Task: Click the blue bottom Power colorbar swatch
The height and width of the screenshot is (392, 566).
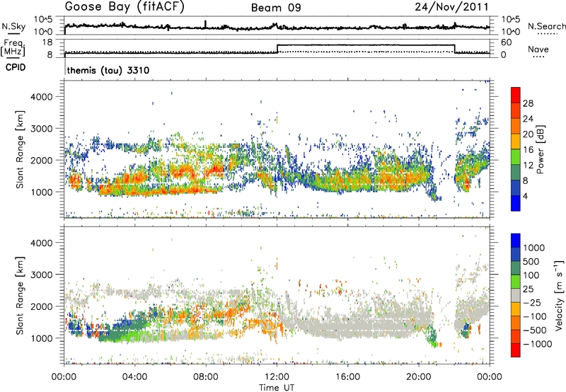Action: pos(516,202)
